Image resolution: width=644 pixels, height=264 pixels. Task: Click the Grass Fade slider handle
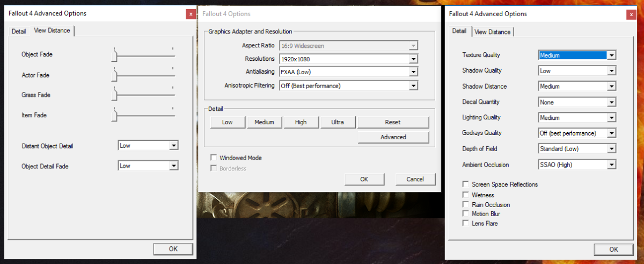[114, 95]
